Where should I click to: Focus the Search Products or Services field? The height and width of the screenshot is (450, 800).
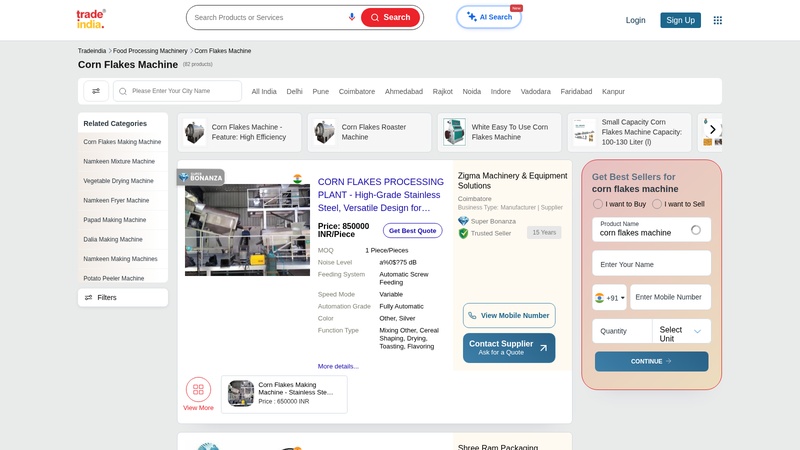268,17
